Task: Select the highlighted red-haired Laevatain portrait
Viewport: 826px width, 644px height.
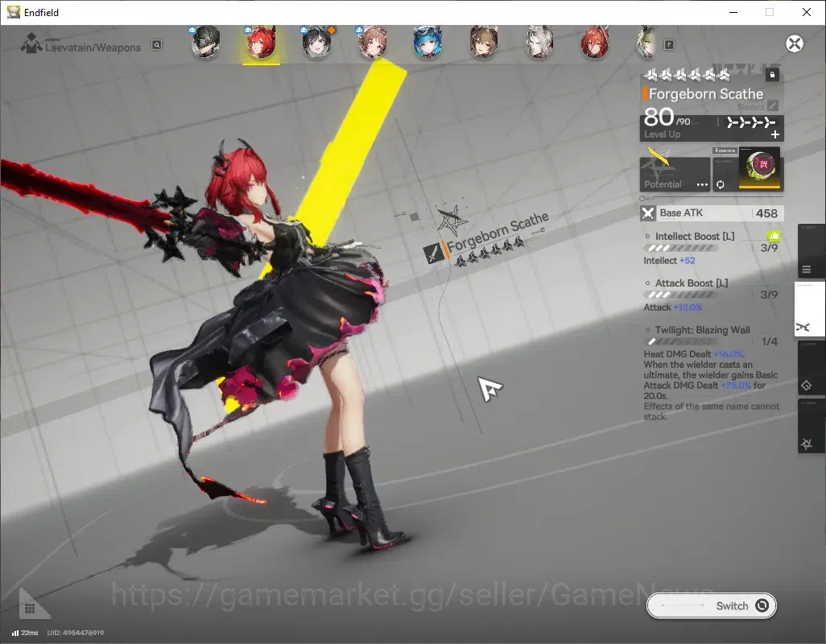Action: tap(262, 43)
